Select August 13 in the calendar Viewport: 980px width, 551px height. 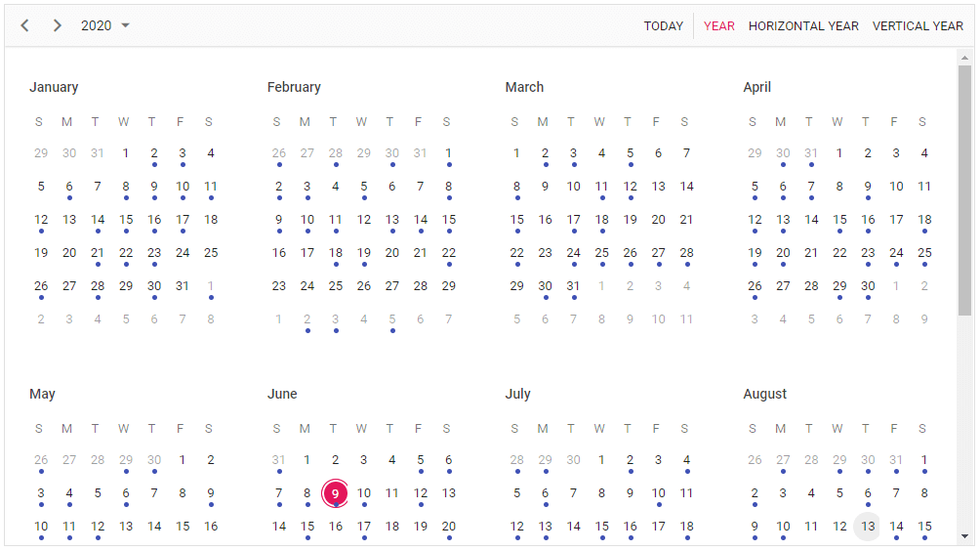(867, 527)
